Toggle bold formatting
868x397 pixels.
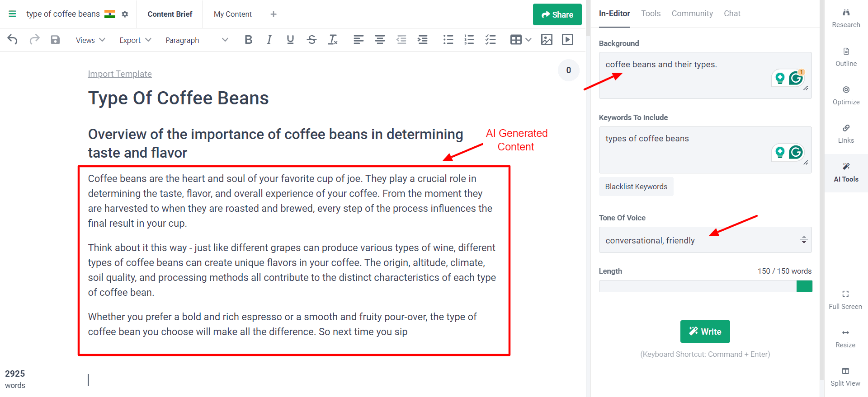coord(248,40)
